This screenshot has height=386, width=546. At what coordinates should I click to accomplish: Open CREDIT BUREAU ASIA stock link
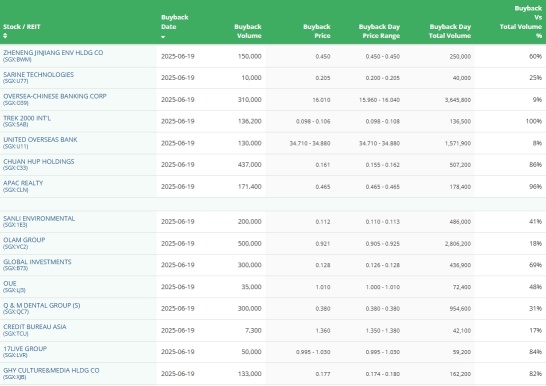pyautogui.click(x=34, y=327)
